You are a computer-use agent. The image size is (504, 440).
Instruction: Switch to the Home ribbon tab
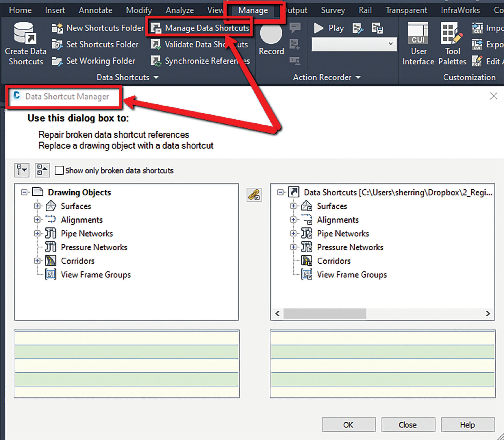pyautogui.click(x=20, y=10)
